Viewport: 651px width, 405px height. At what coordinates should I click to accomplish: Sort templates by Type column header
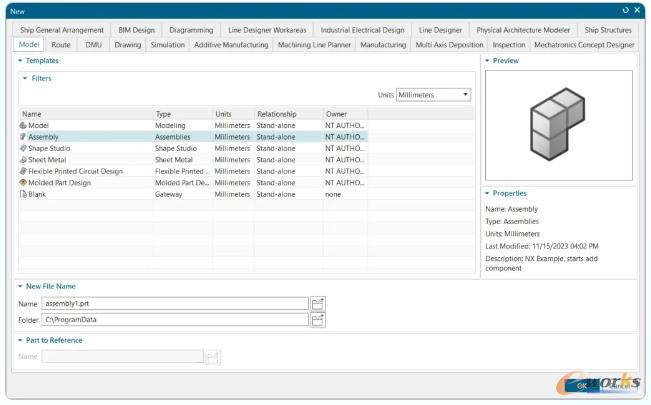183,114
